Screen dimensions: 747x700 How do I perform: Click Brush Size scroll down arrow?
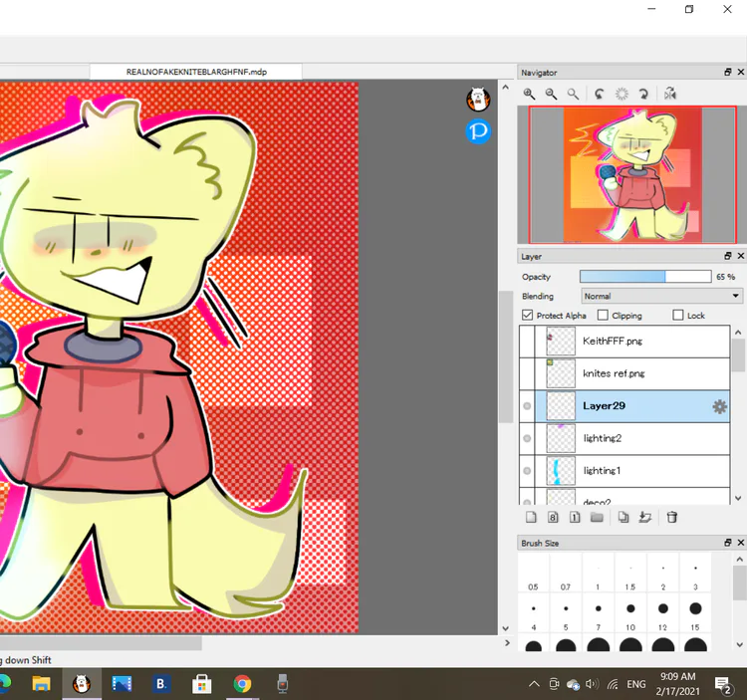(x=739, y=645)
